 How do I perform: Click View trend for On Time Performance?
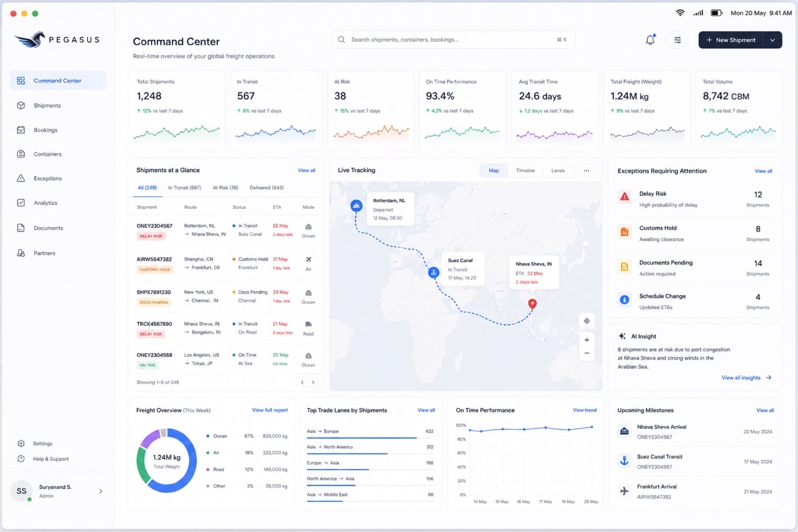(x=584, y=410)
